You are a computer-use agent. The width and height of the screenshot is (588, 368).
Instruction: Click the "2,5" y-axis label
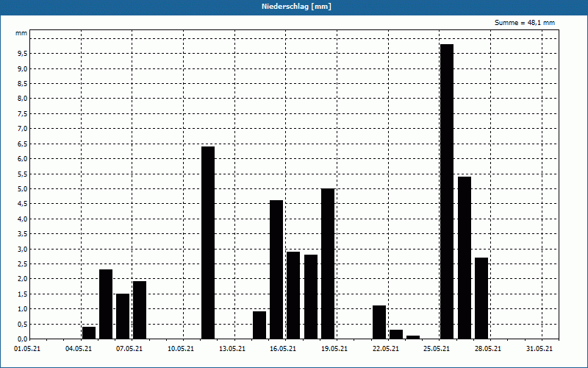pyautogui.click(x=23, y=264)
